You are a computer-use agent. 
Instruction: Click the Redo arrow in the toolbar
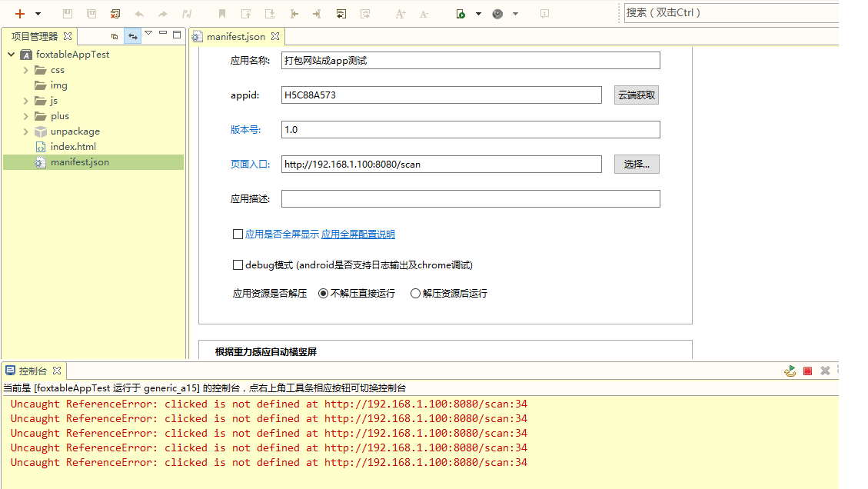pyautogui.click(x=163, y=14)
